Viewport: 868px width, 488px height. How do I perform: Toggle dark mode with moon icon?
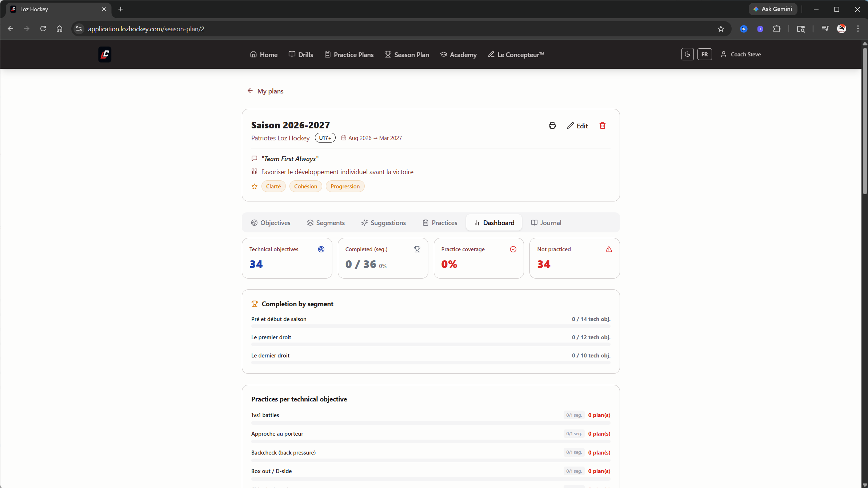pyautogui.click(x=687, y=54)
